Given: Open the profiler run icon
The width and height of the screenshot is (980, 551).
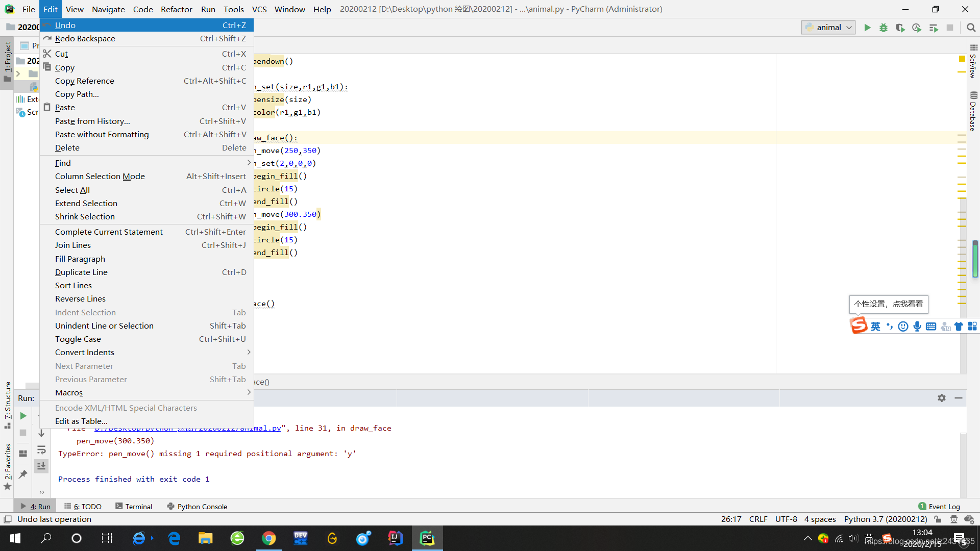Looking at the screenshot, I should [x=917, y=28].
